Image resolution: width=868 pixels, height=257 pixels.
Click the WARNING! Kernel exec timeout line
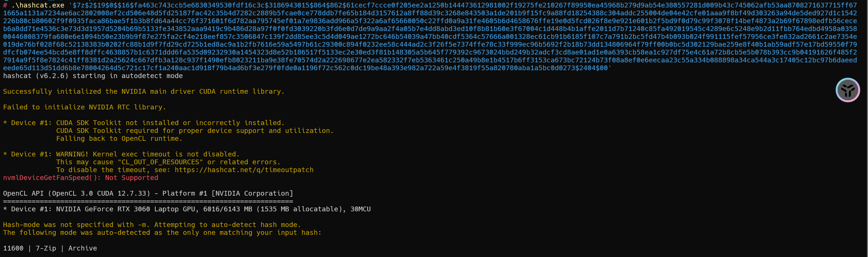click(x=148, y=154)
